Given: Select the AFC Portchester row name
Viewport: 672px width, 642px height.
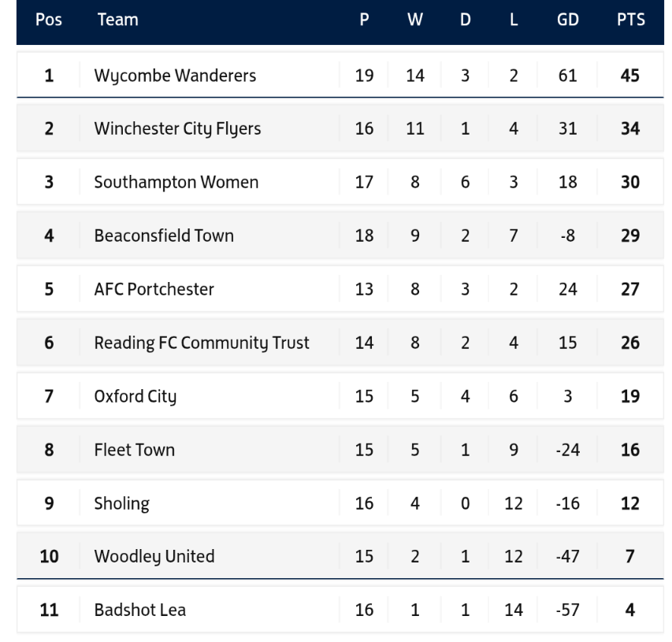Looking at the screenshot, I should [154, 289].
